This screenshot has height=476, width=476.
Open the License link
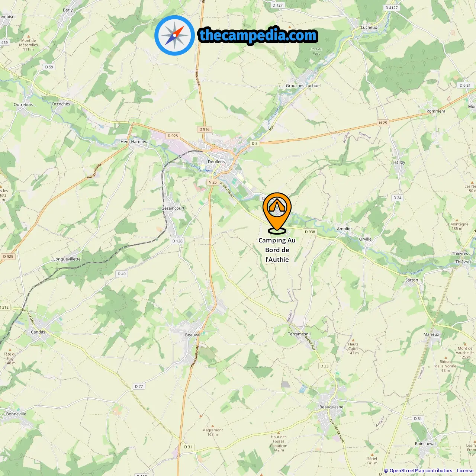point(465,471)
